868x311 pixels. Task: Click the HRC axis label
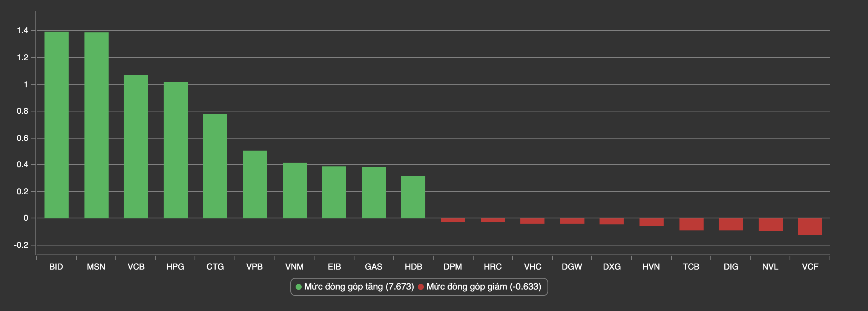pos(493,267)
